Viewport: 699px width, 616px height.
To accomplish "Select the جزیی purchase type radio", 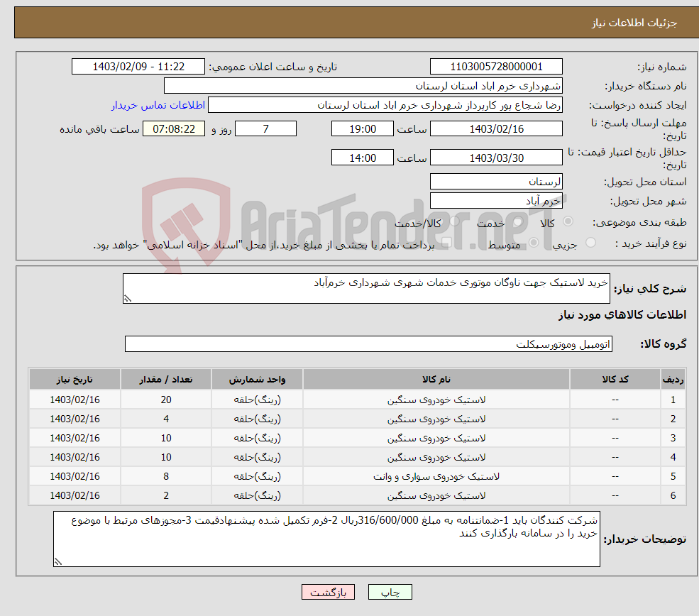I will 590,243.
